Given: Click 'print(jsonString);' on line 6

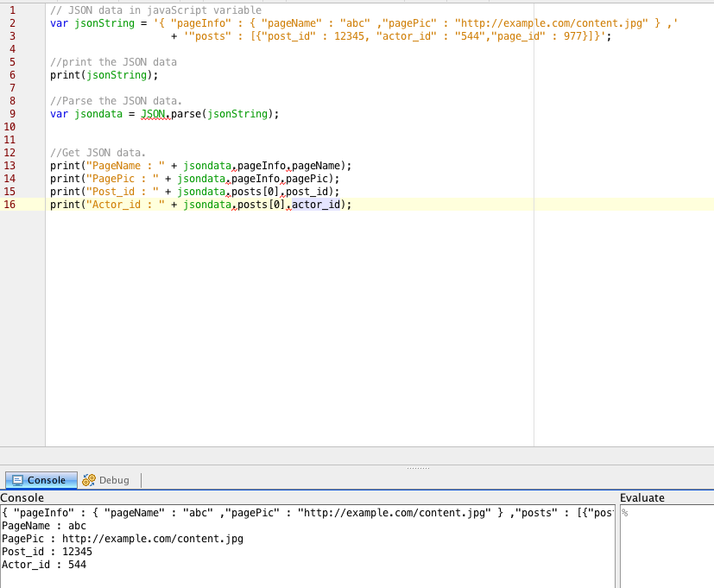Looking at the screenshot, I should coord(104,75).
